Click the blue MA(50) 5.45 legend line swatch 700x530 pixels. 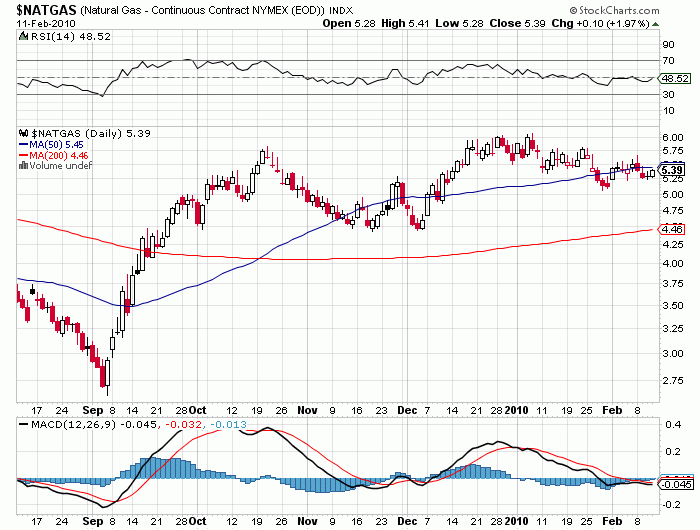24,144
